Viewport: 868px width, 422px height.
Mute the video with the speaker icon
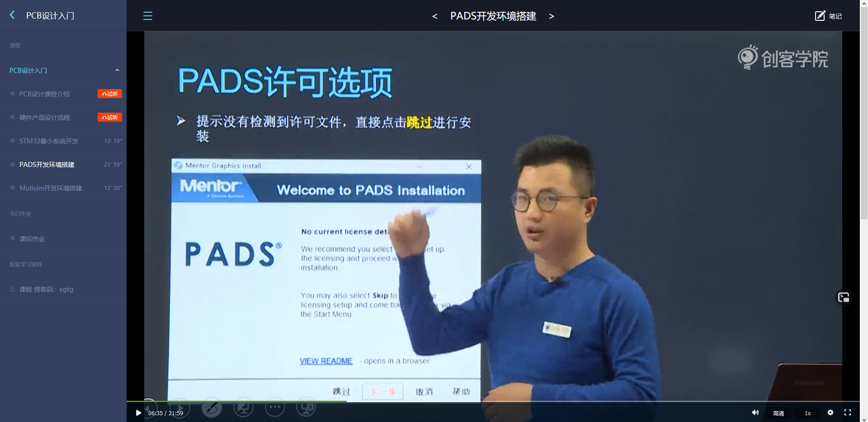[755, 413]
